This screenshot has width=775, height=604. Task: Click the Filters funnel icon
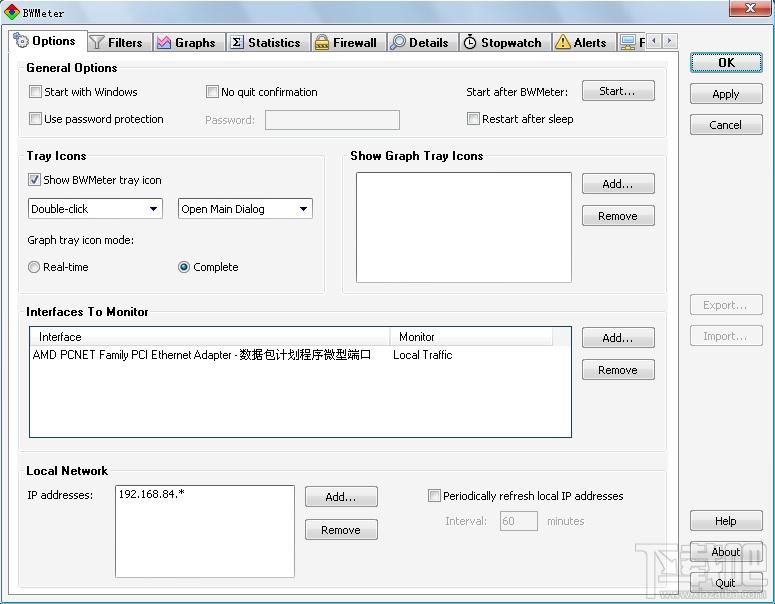click(97, 43)
